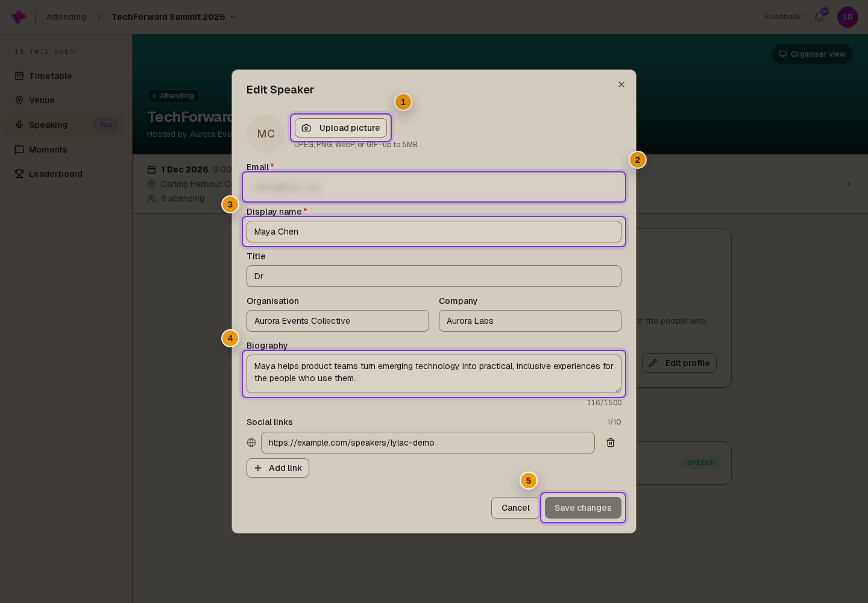Cancel editing the speaker
868x603 pixels.
click(x=515, y=508)
